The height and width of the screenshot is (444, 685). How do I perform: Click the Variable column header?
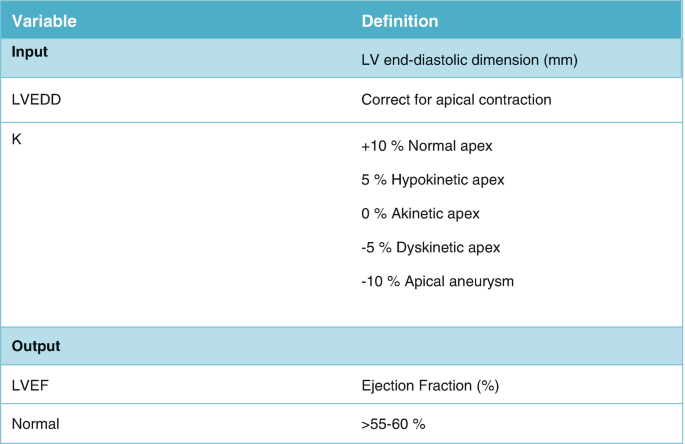click(x=46, y=21)
